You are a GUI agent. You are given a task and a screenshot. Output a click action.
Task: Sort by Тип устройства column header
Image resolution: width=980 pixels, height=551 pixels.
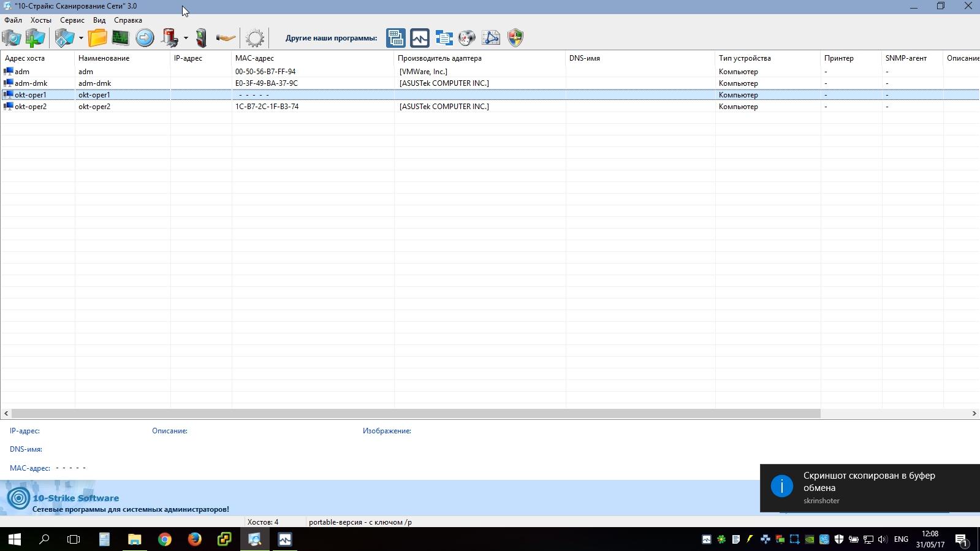pos(768,58)
